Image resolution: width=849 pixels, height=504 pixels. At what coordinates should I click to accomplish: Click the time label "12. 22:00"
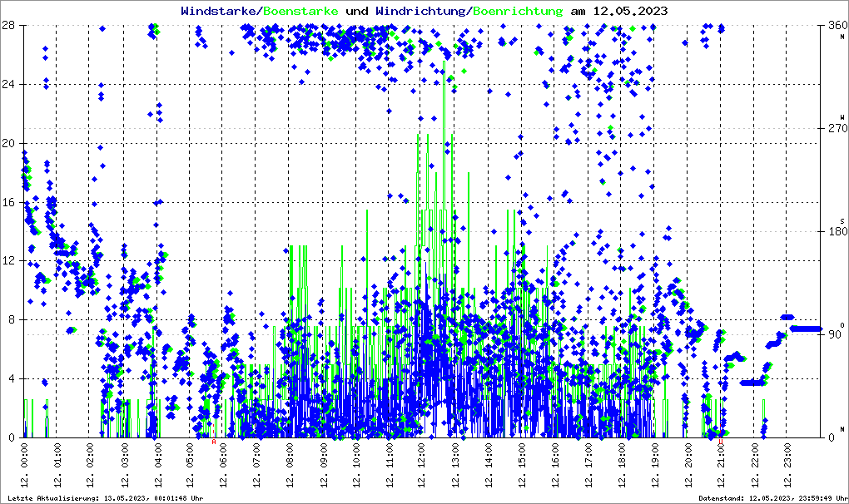pos(755,465)
